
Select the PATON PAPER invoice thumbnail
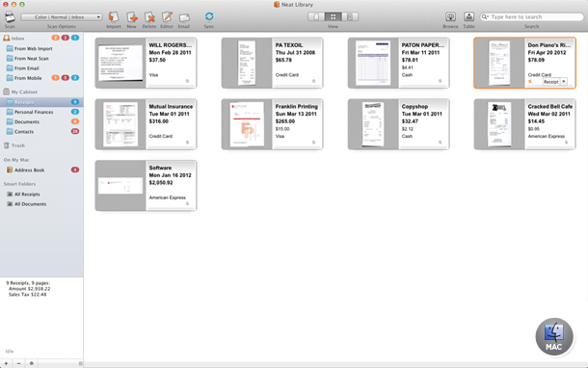[x=373, y=63]
